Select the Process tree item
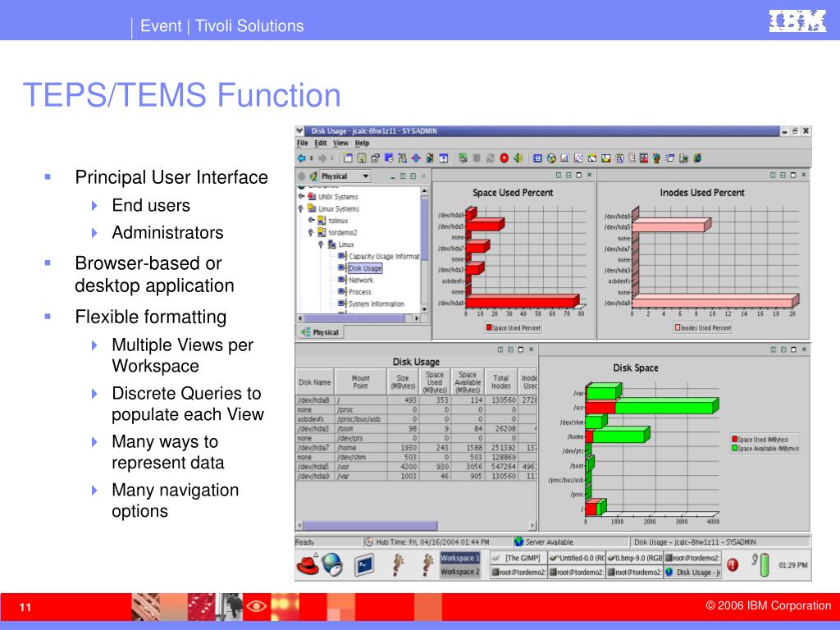840x630 pixels. coord(360,292)
